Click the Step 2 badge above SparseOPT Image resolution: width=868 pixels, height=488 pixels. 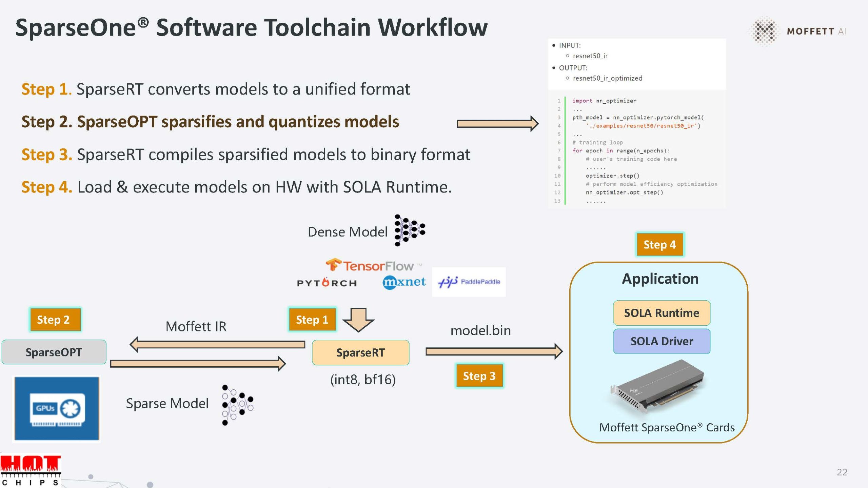(55, 319)
